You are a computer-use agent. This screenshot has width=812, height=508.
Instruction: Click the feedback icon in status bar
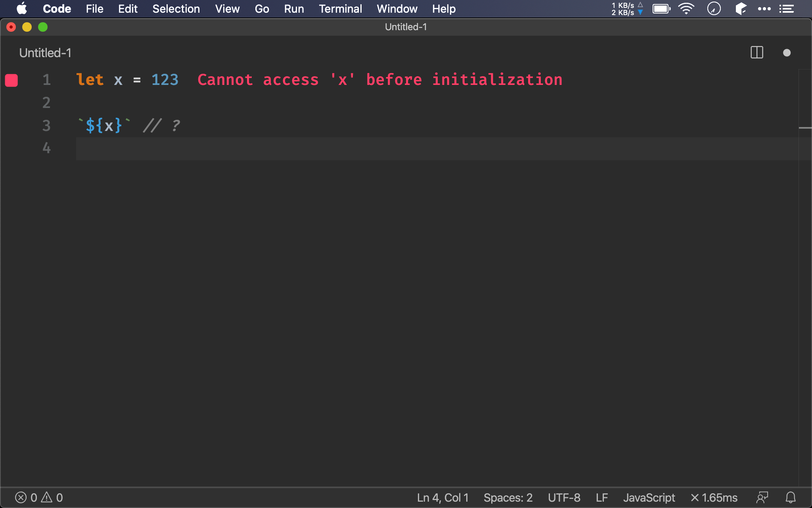pos(762,497)
